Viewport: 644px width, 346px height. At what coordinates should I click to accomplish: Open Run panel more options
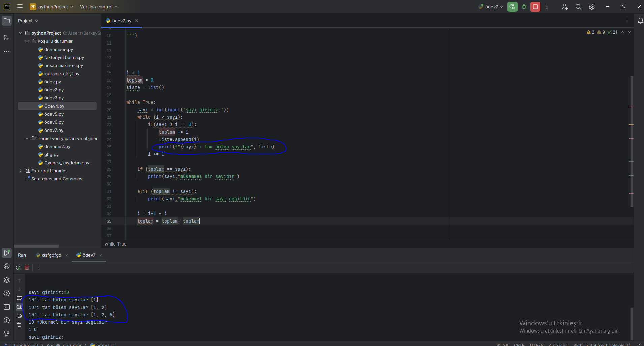coord(38,268)
